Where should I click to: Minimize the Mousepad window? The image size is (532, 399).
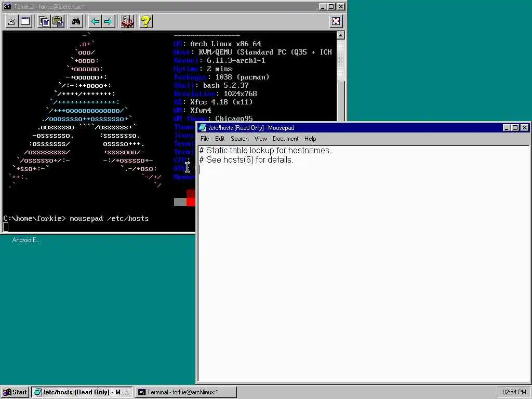506,128
